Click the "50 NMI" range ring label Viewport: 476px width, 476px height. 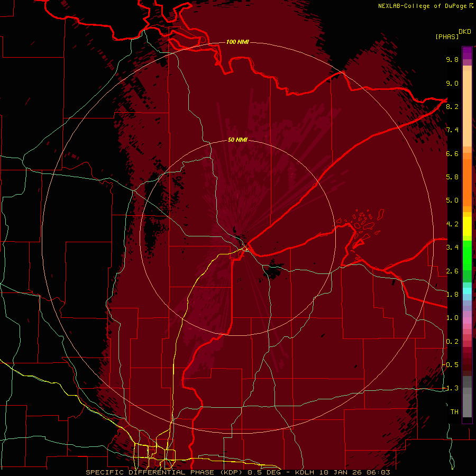tap(237, 140)
